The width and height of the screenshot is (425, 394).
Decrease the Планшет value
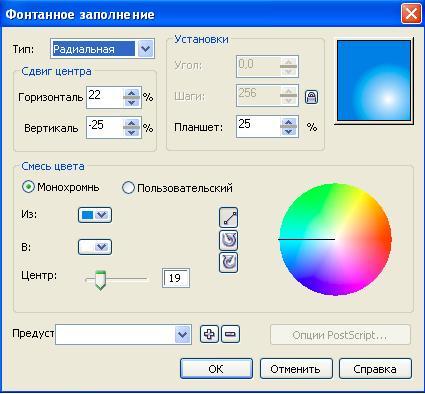[x=289, y=131]
